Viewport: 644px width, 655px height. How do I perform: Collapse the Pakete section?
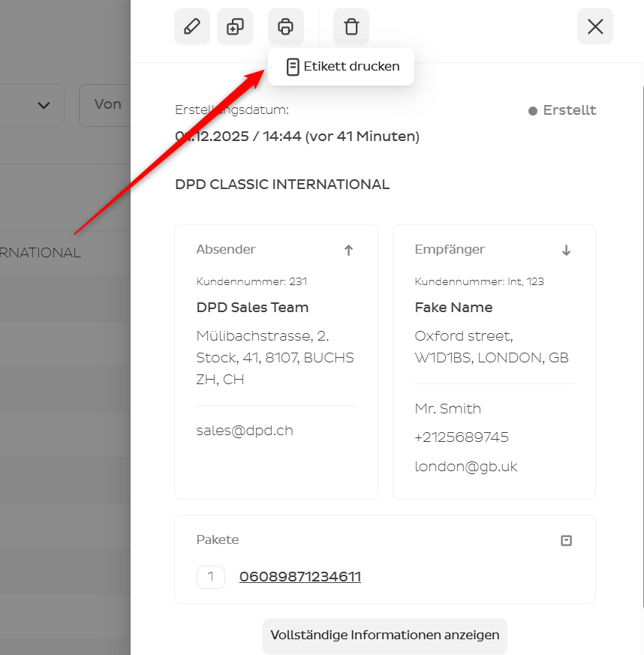pos(566,540)
